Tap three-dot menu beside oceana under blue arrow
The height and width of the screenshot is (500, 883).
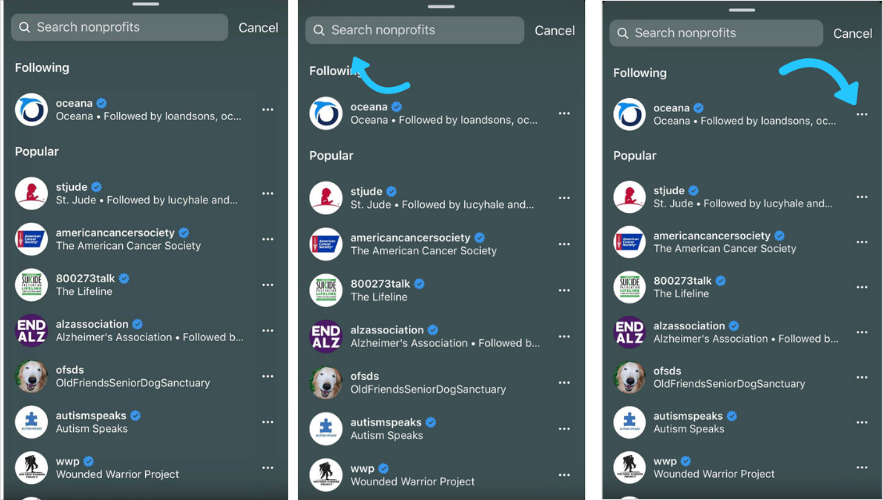pyautogui.click(x=862, y=114)
